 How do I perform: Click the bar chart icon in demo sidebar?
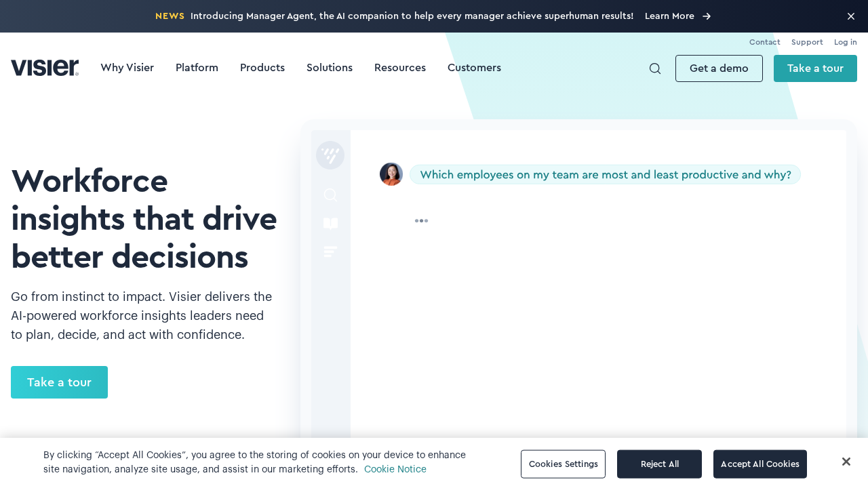[330, 251]
